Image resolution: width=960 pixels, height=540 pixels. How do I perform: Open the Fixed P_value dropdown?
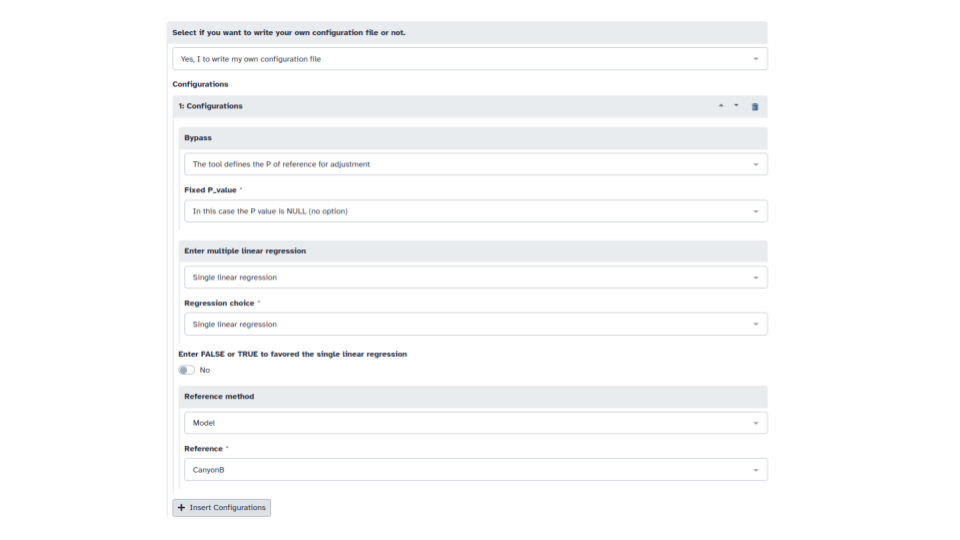pyautogui.click(x=475, y=211)
